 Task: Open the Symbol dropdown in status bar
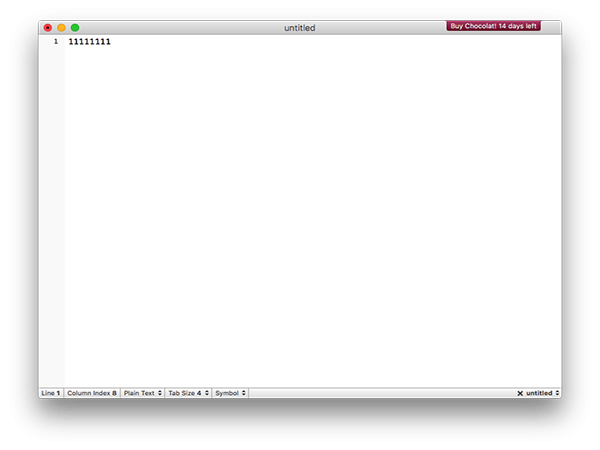click(x=230, y=393)
